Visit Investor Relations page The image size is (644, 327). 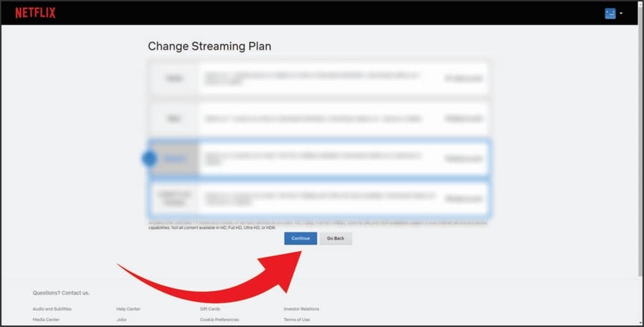pos(301,309)
